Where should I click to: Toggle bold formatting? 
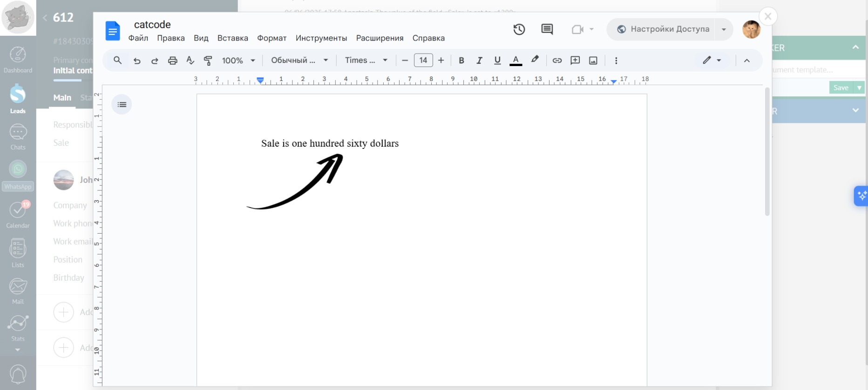(461, 61)
